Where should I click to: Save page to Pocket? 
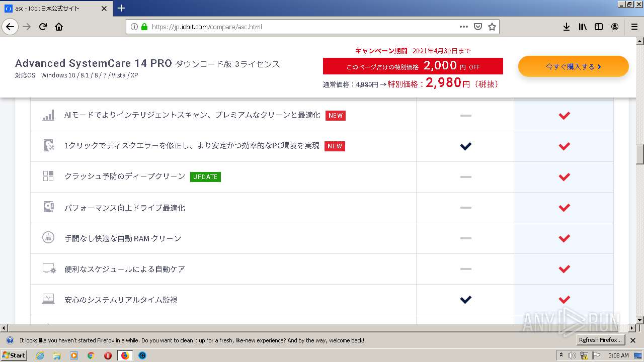478,27
